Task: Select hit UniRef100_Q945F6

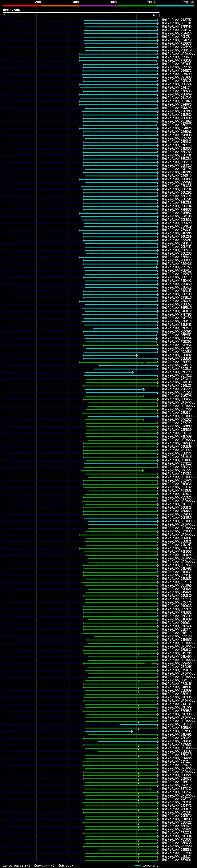Action: click(x=176, y=365)
